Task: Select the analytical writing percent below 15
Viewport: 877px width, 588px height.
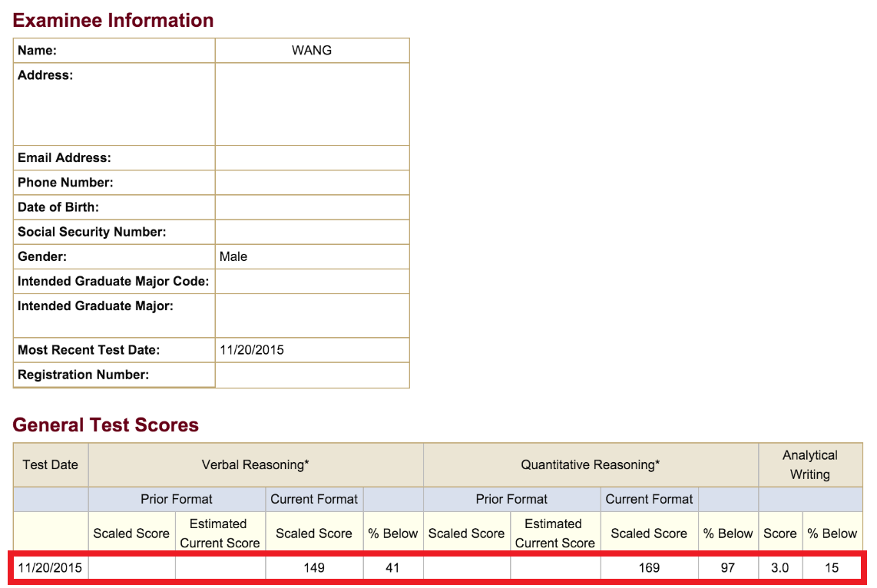Action: pos(832,568)
